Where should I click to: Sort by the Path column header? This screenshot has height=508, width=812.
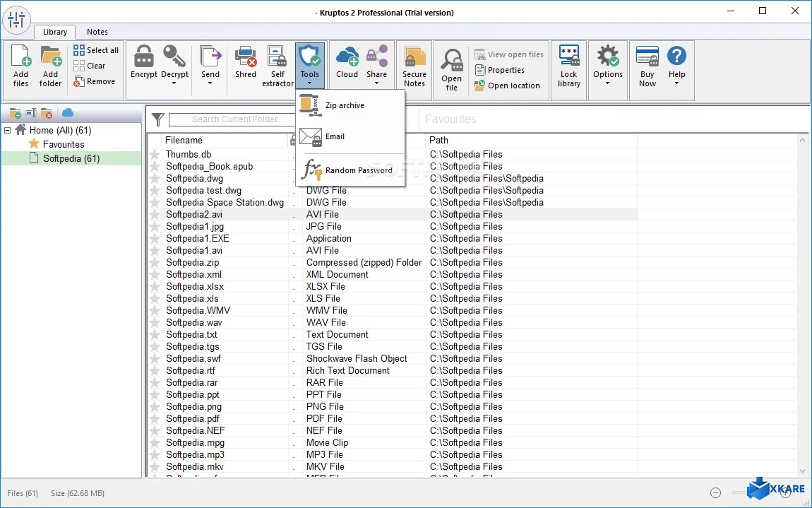click(x=438, y=140)
